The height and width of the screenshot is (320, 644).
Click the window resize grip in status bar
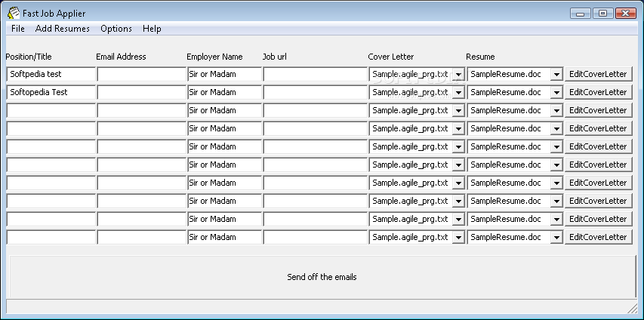(632, 308)
